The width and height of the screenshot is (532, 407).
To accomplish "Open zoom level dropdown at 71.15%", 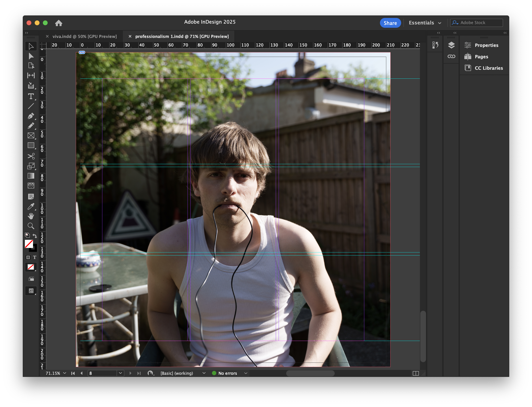I will coord(65,373).
